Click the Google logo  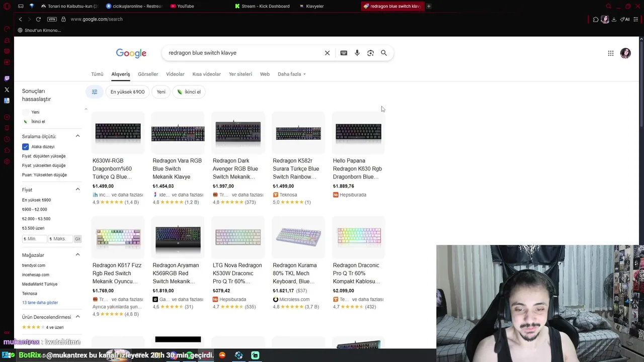pyautogui.click(x=131, y=53)
